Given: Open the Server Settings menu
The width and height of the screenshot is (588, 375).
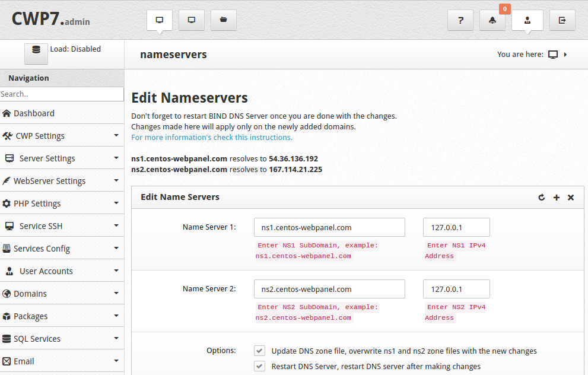Looking at the screenshot, I should point(62,158).
